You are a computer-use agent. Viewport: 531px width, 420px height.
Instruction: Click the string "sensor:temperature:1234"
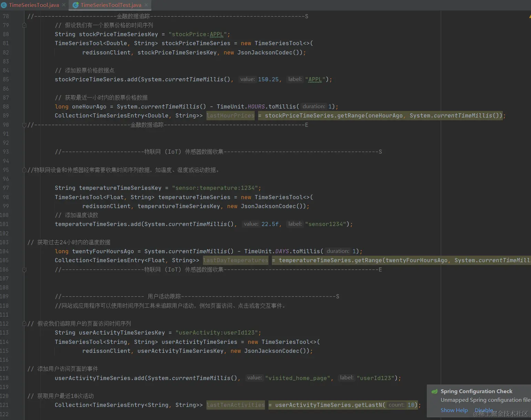(x=215, y=188)
